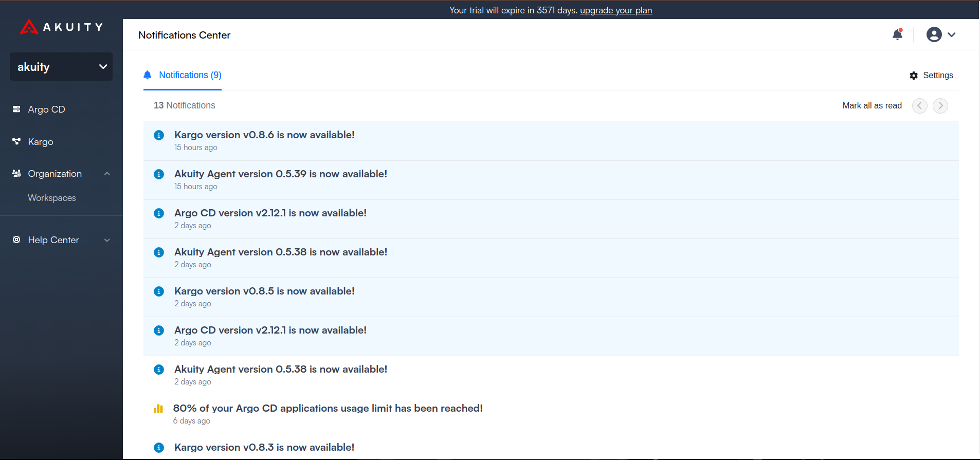Follow the upgrade your plan link
This screenshot has width=980, height=460.
pos(616,10)
